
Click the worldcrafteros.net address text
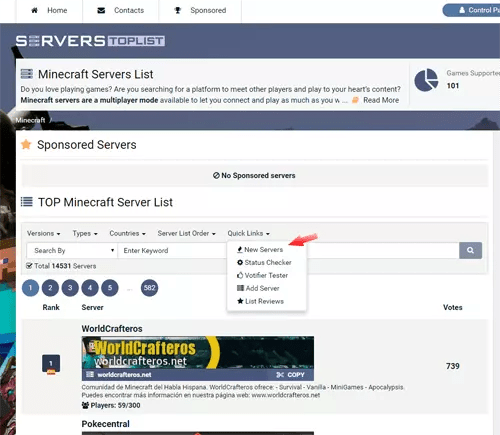click(124, 375)
